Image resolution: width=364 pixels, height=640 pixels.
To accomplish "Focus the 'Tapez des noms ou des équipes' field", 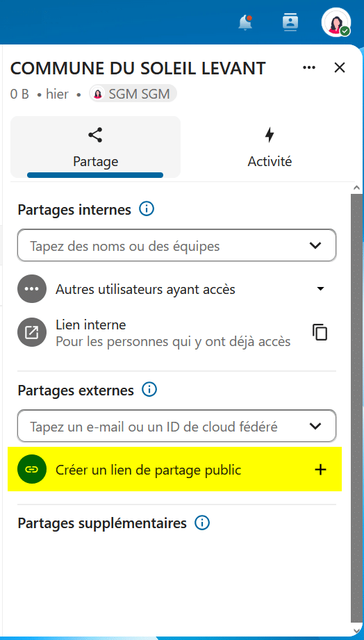I will pos(176,245).
